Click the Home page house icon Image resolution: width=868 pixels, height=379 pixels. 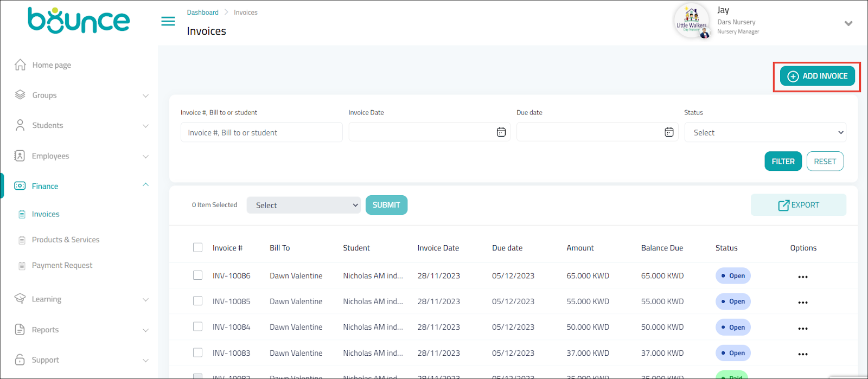[x=20, y=65]
